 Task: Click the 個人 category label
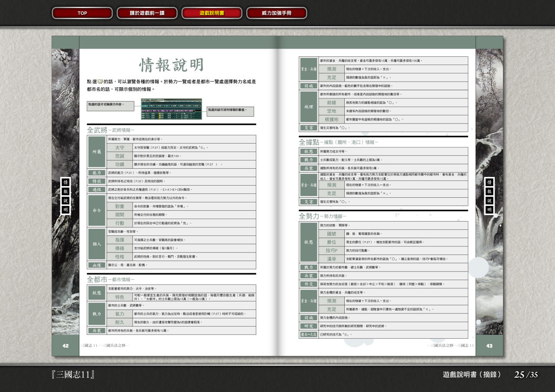click(97, 244)
